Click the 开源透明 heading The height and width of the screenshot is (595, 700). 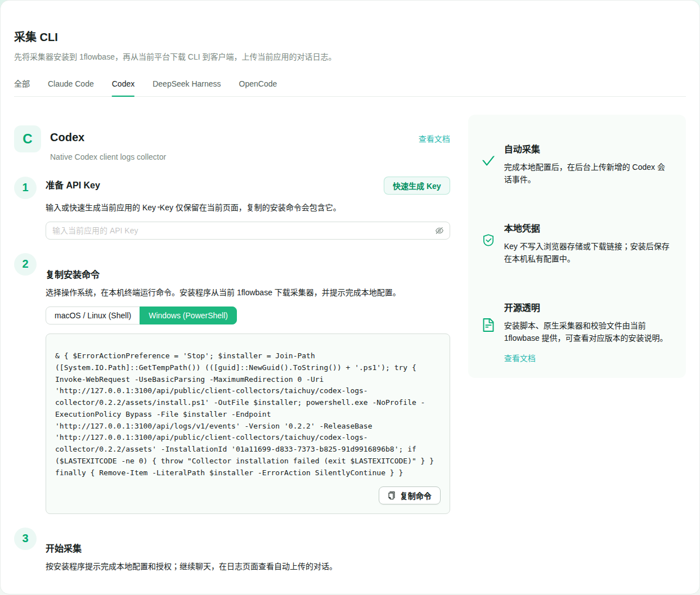pos(522,308)
